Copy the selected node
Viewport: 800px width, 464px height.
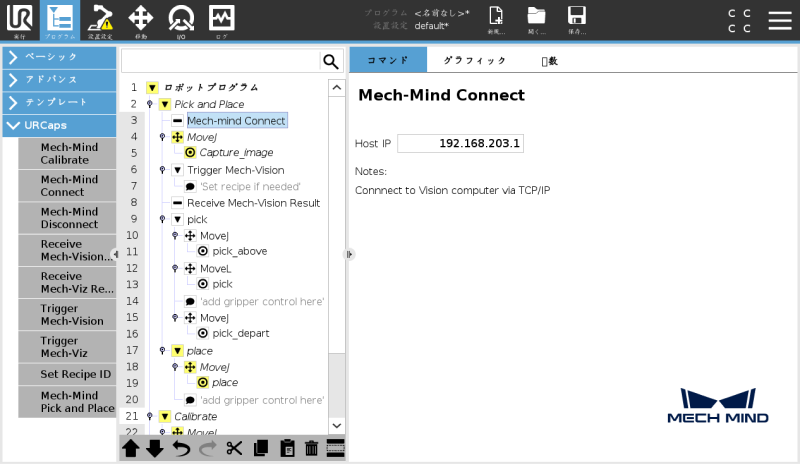261,449
